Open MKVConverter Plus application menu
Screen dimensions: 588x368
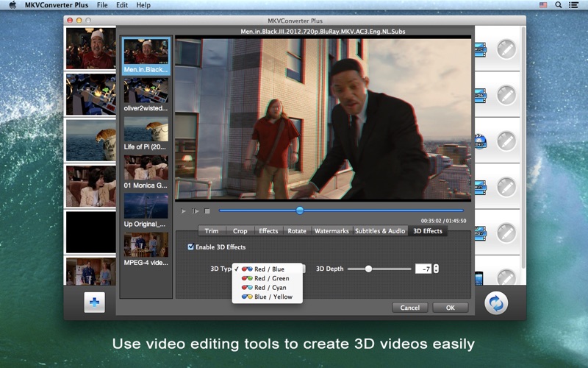[57, 5]
